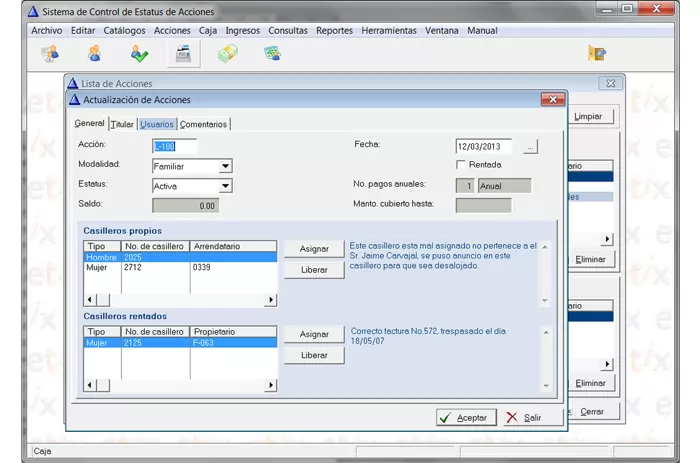Image resolution: width=700 pixels, height=463 pixels.
Task: Open the Catálogos menu
Action: [x=124, y=31]
